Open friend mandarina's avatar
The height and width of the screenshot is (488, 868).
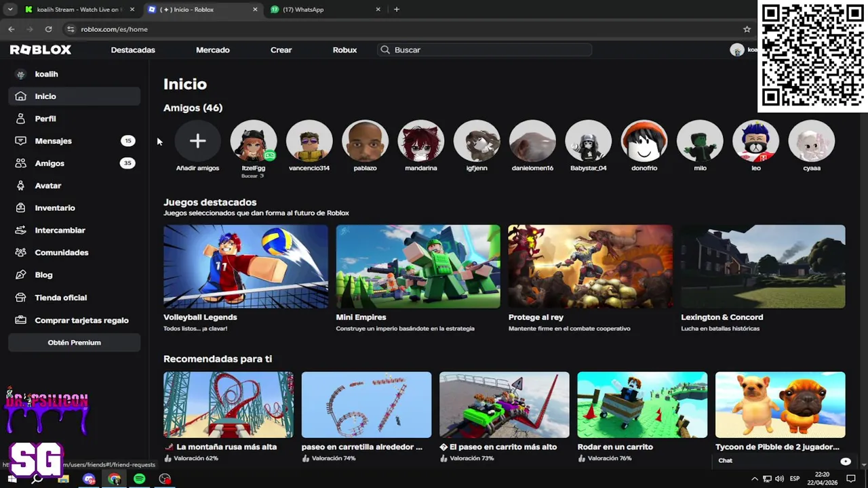pyautogui.click(x=420, y=141)
